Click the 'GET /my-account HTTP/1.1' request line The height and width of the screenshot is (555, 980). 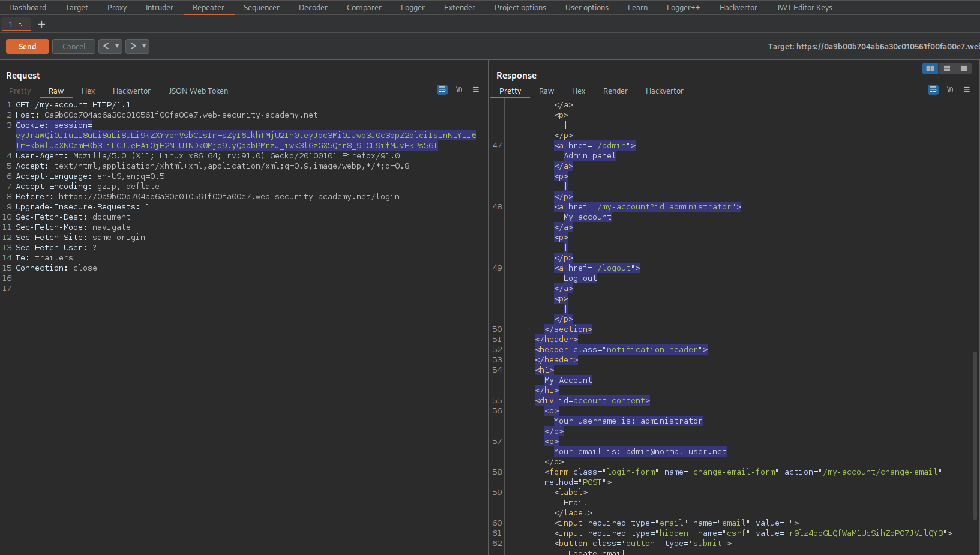[x=73, y=105]
